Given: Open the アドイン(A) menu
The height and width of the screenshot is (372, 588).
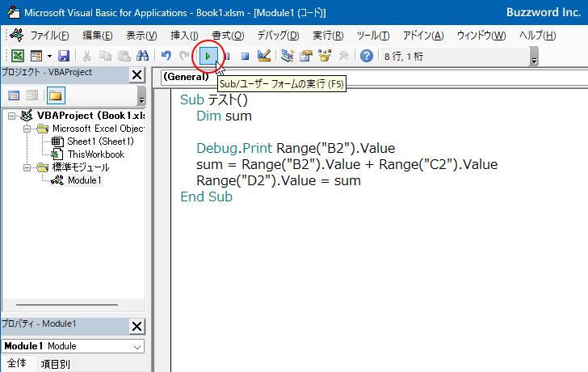Looking at the screenshot, I should pos(423,36).
